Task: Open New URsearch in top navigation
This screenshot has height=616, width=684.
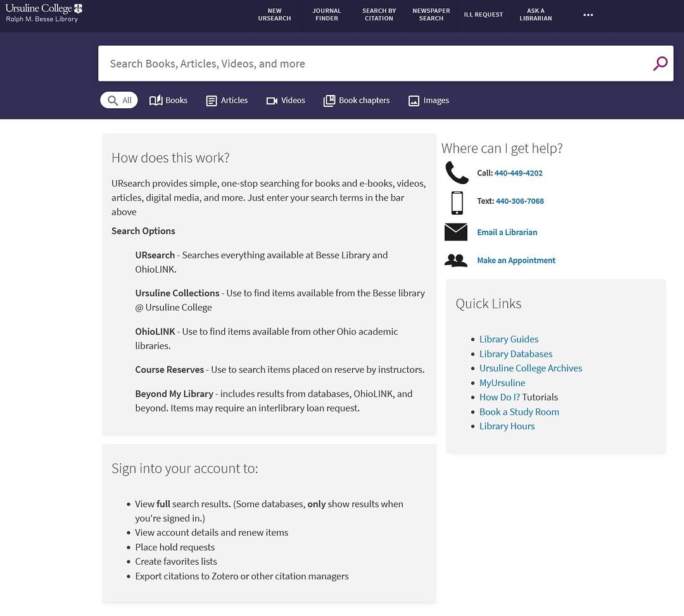Action: point(274,15)
